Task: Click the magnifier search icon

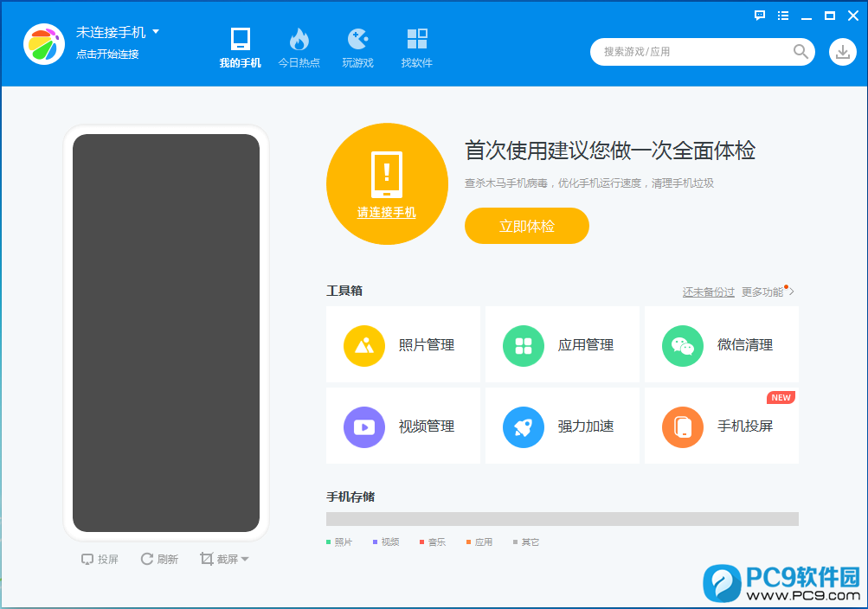Action: [800, 51]
